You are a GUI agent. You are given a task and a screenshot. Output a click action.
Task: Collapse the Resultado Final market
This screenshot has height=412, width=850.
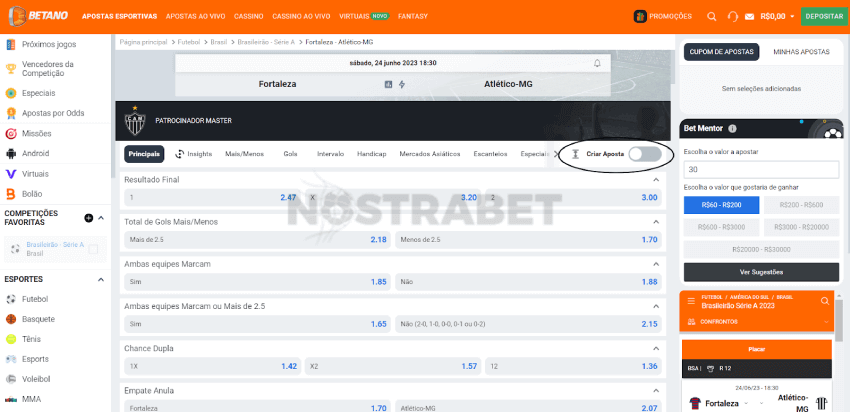(x=656, y=180)
